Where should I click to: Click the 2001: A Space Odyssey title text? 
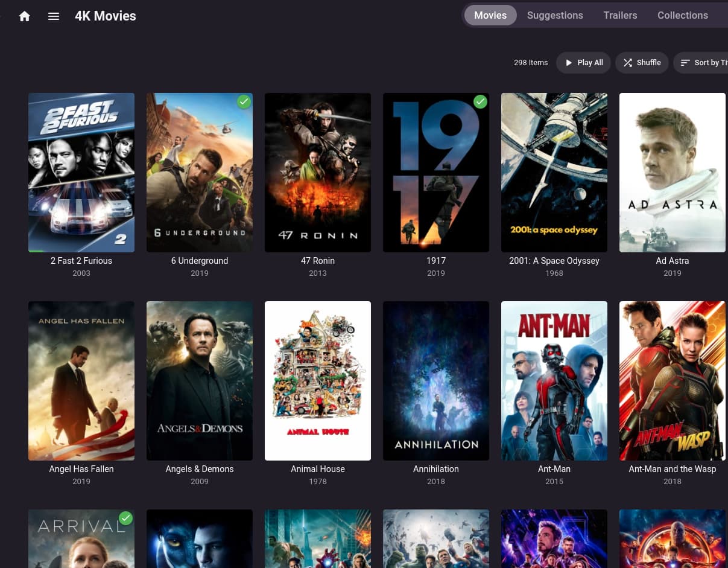pos(554,261)
